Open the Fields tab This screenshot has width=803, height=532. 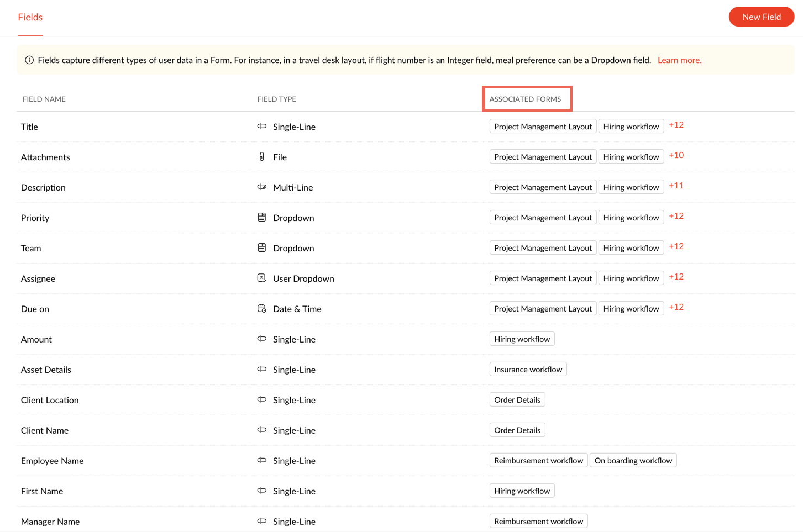click(x=30, y=17)
